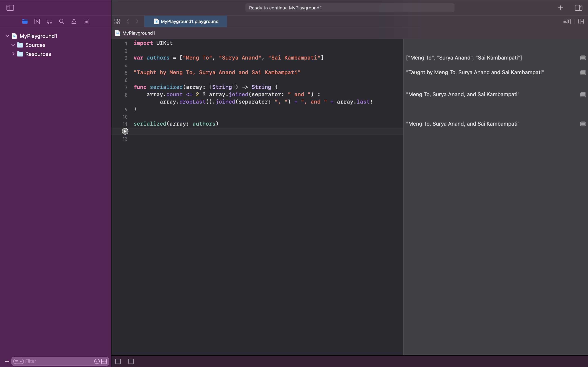
Task: Open the Report navigator icon
Action: tap(86, 21)
